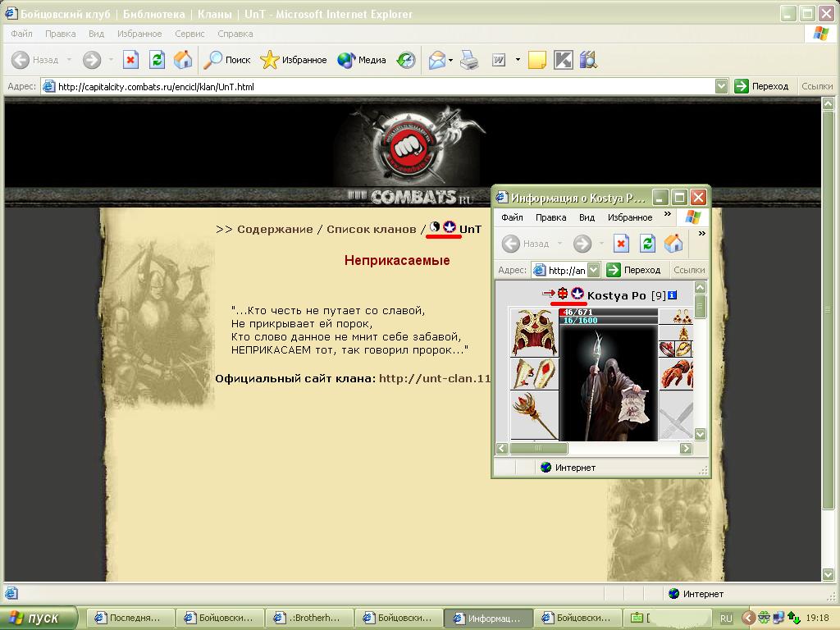Click the yin-yang alignment icon near UnT
The height and width of the screenshot is (630, 840).
435,227
